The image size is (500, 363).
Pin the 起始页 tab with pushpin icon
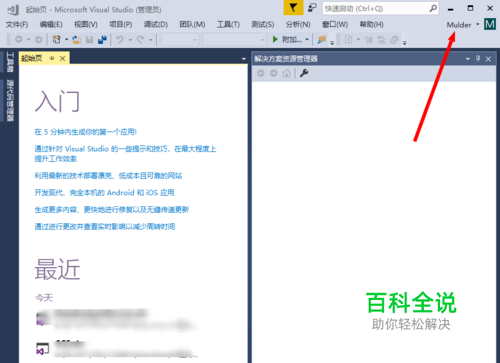52,58
